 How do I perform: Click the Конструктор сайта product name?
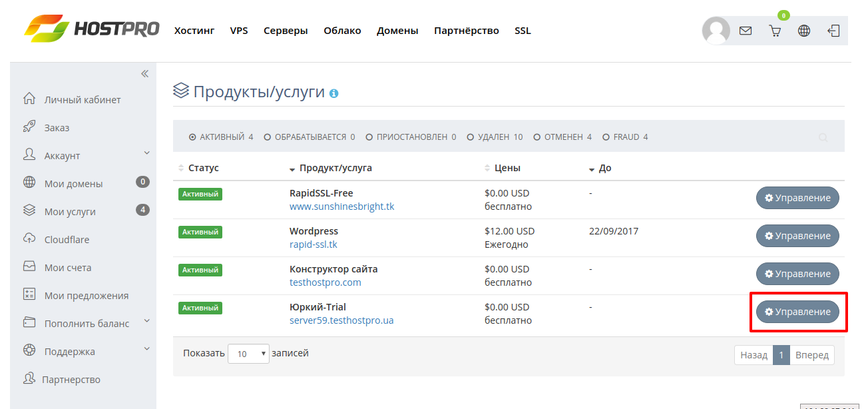click(333, 269)
